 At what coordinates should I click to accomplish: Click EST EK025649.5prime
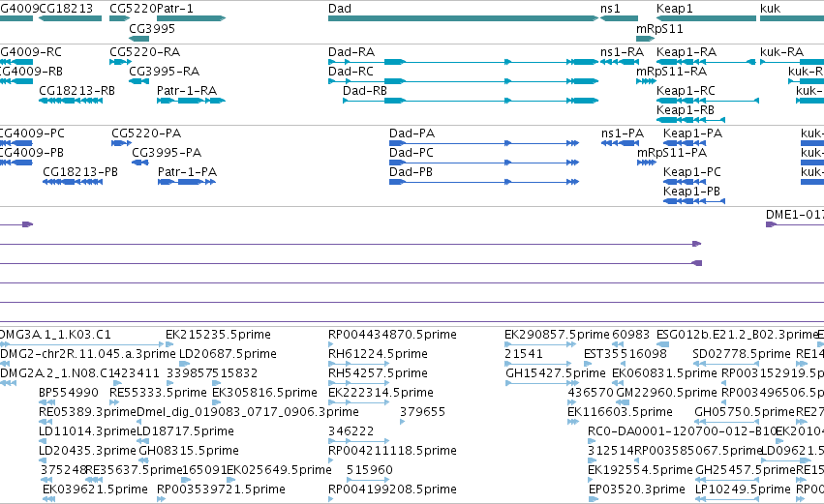pyautogui.click(x=279, y=470)
